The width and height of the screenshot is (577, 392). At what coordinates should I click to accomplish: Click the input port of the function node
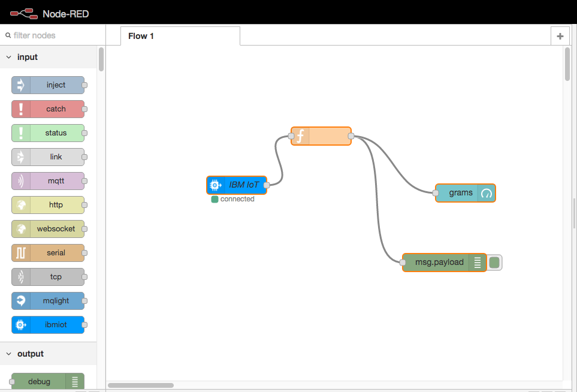click(291, 136)
